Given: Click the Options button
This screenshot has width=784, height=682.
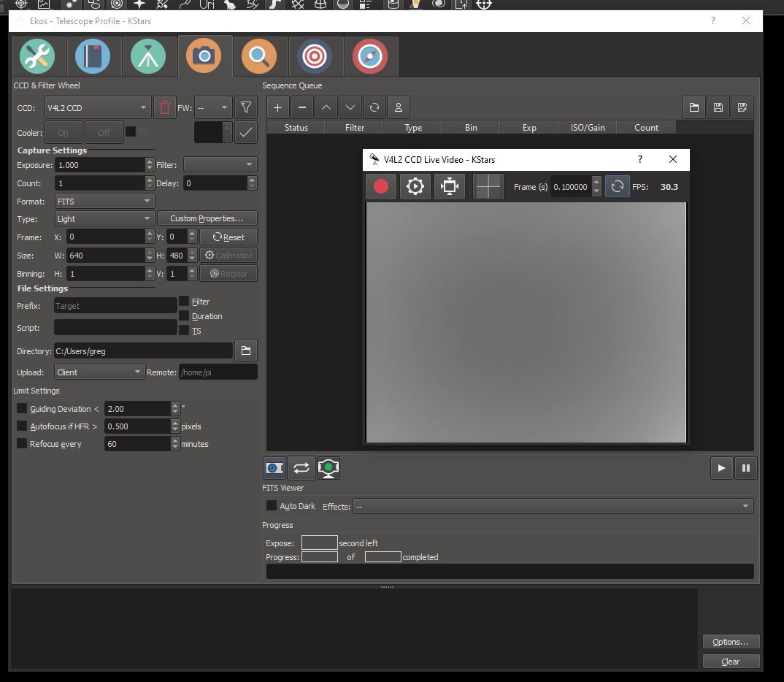Looking at the screenshot, I should (x=731, y=642).
